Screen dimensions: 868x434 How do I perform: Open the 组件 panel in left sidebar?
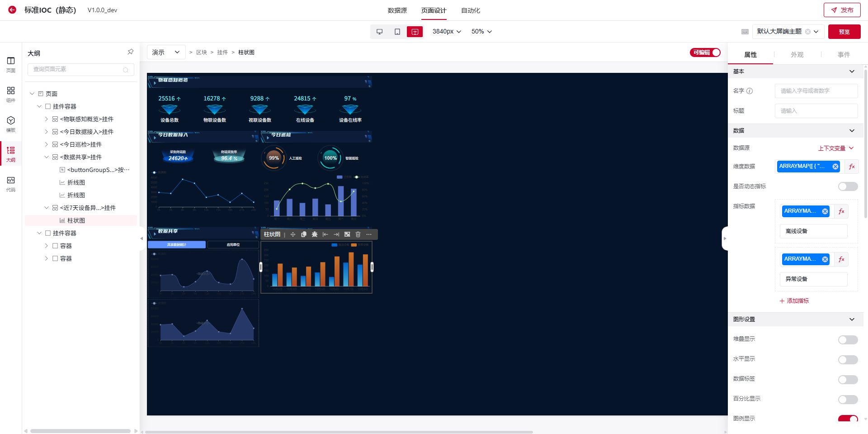tap(11, 94)
